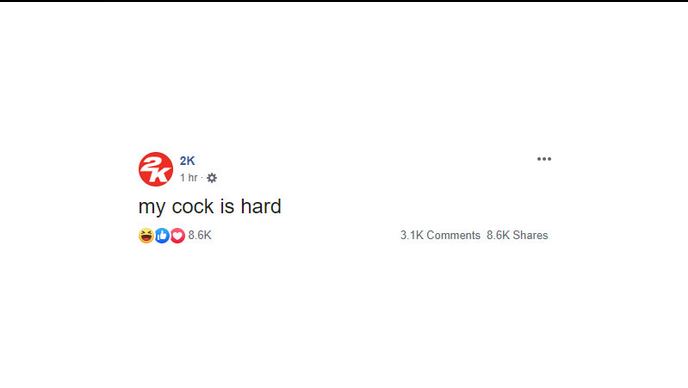Check the audience setting gear of the post
The width and height of the screenshot is (688, 388).
pos(211,178)
